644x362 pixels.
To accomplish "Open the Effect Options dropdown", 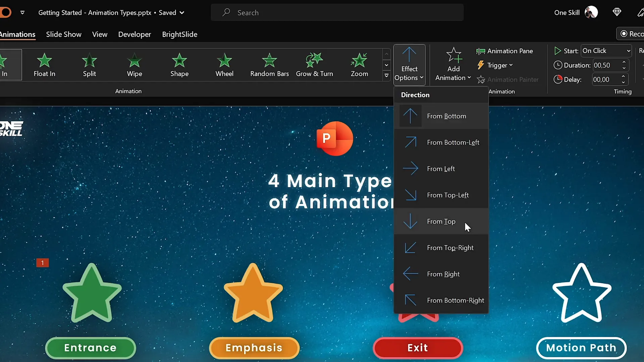I will [x=409, y=64].
